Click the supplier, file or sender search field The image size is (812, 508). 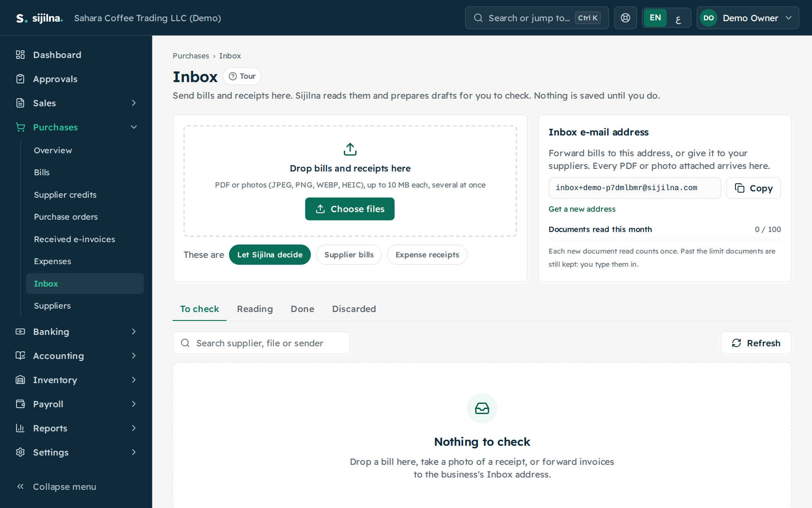point(261,343)
